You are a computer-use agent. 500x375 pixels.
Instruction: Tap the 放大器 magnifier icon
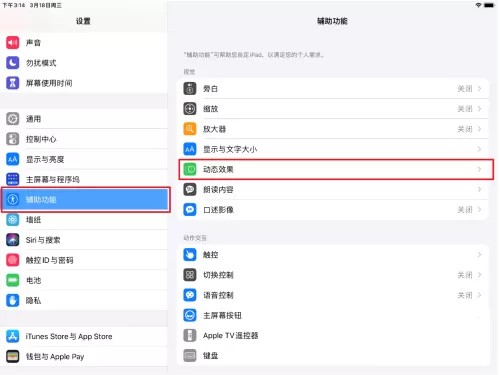[x=190, y=129]
